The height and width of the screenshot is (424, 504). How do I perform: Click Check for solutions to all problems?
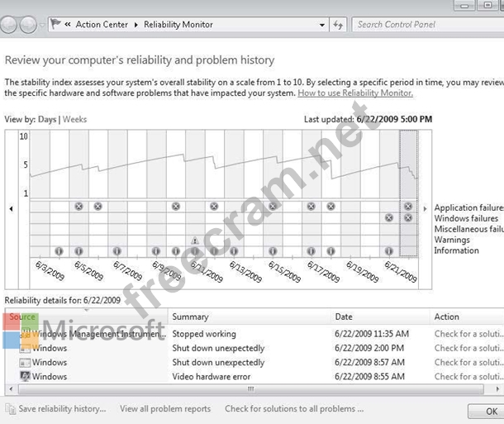pyautogui.click(x=294, y=408)
